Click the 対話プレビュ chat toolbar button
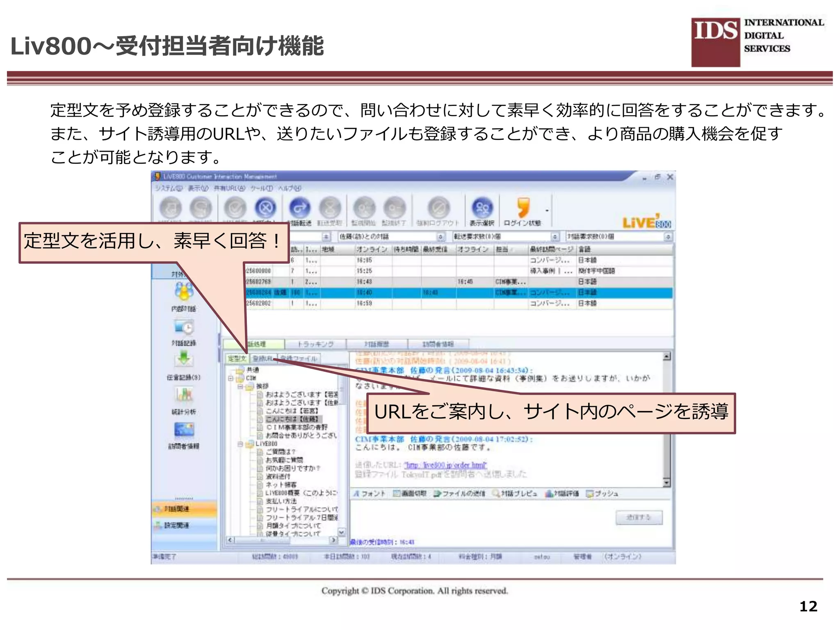 515,493
